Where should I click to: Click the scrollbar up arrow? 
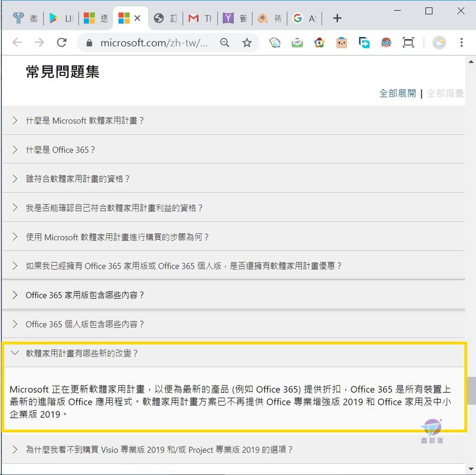(x=471, y=62)
